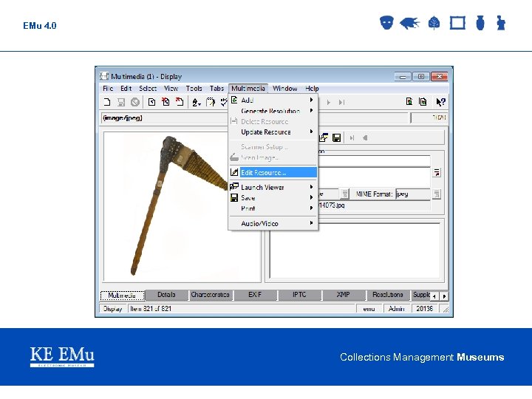Click the floppy disk save icon in resource panel

[336, 137]
